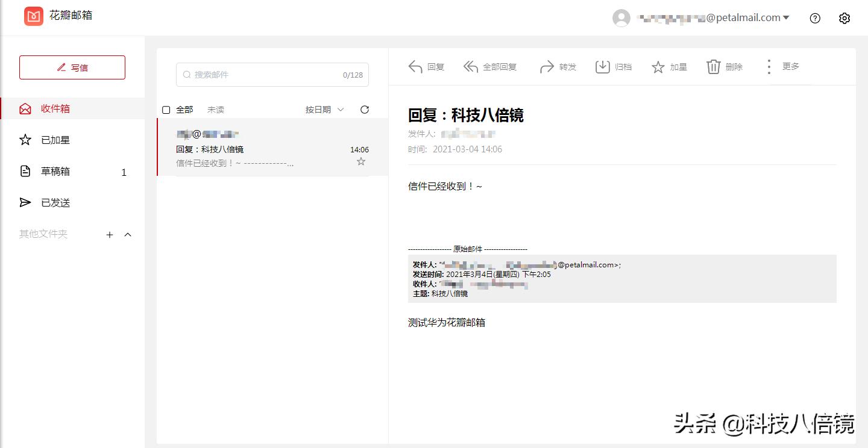This screenshot has height=448, width=868.
Task: Click the Reply (回复) arrow icon
Action: [415, 67]
